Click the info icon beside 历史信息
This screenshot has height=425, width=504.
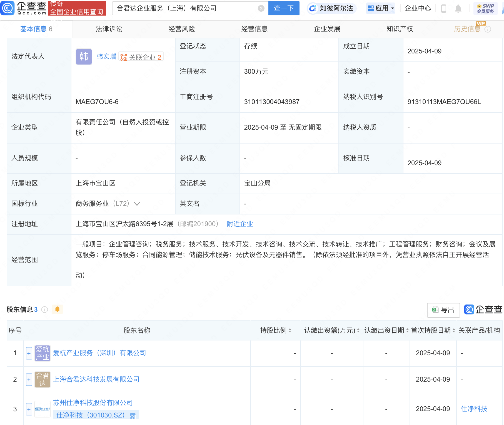coord(488,29)
